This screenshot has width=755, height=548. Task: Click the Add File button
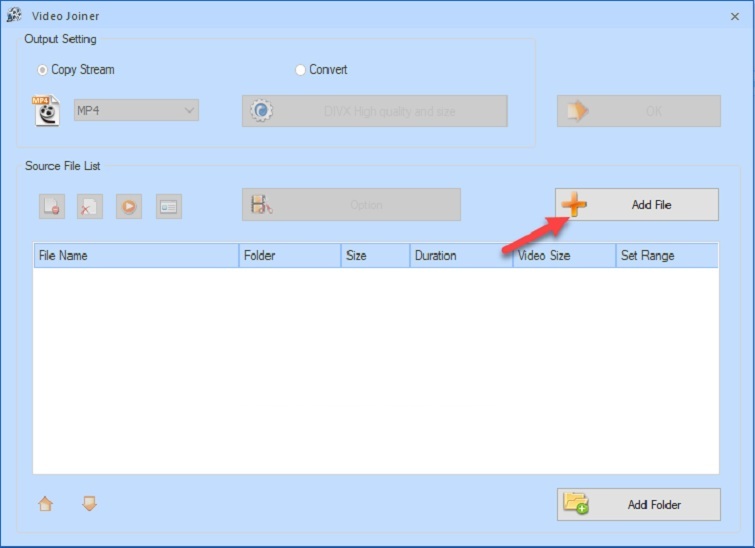click(636, 205)
